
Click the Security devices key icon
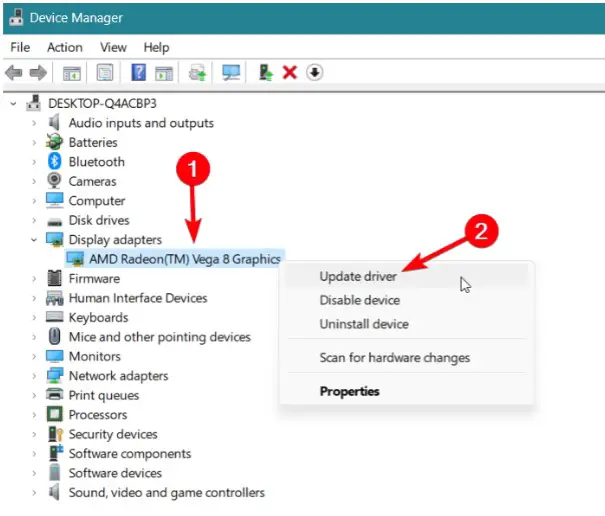point(55,433)
